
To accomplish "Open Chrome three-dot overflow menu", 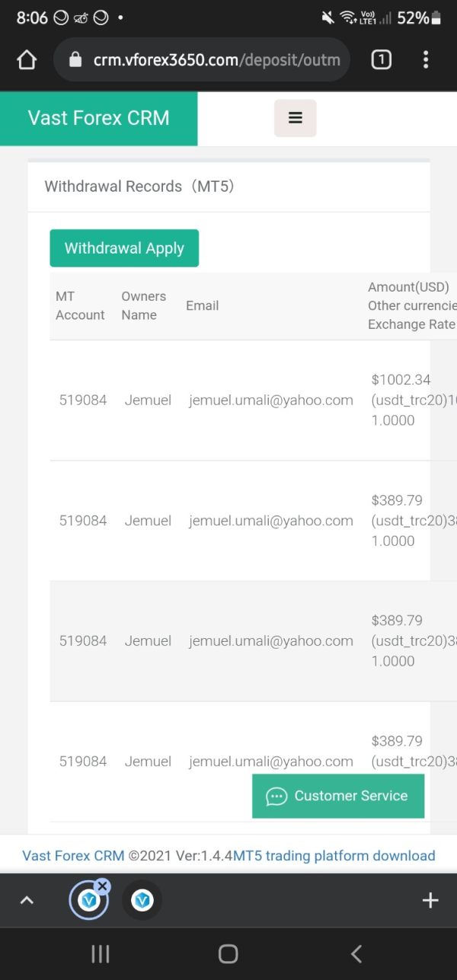I will pos(426,60).
